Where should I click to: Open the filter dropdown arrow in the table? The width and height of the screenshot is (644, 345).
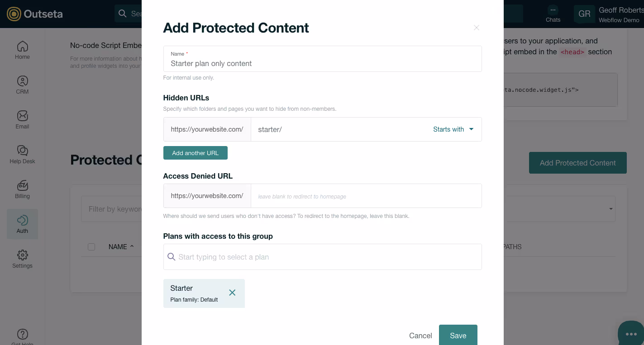(611, 209)
